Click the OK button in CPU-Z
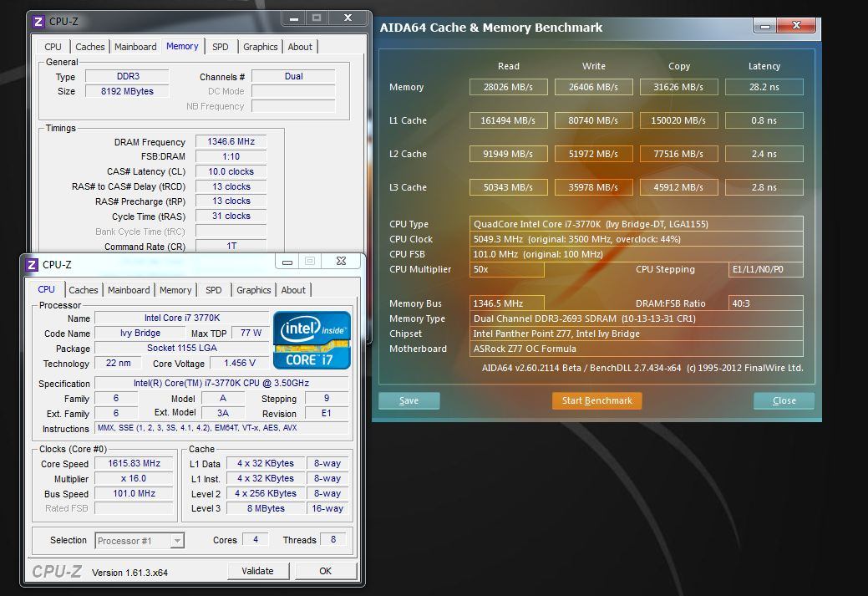Viewport: 868px width, 596px height. tap(326, 571)
